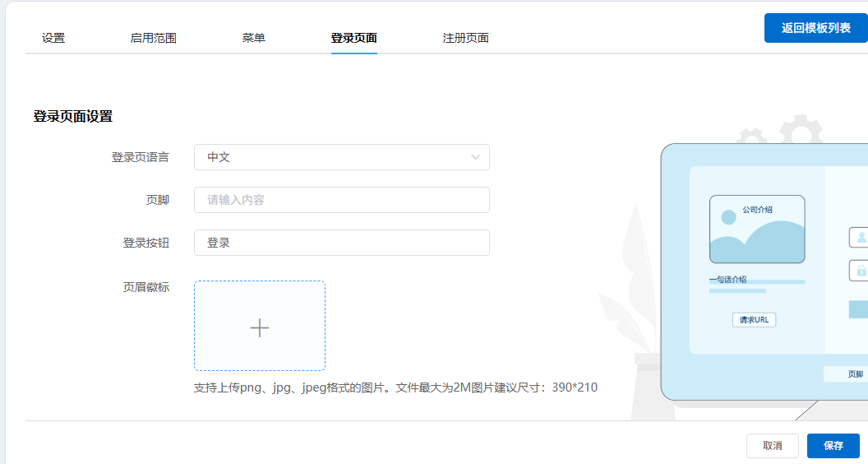Viewport: 868px width, 464px height.
Task: Click the 登录按钮 text field containing 登录
Action: pyautogui.click(x=341, y=243)
